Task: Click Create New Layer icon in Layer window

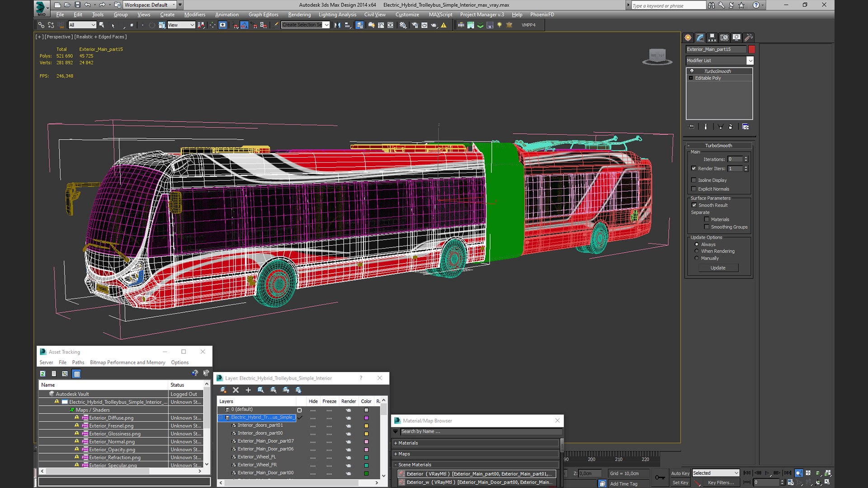Action: click(x=223, y=390)
